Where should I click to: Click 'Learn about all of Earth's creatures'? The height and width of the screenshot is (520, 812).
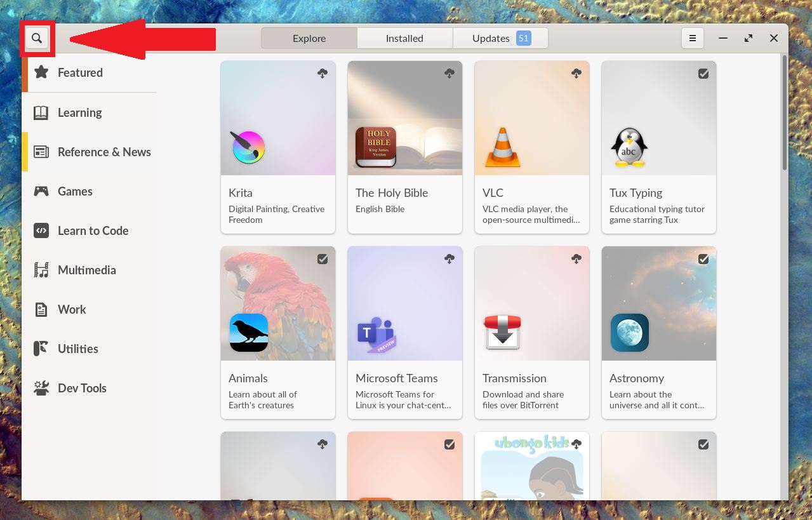coord(263,400)
